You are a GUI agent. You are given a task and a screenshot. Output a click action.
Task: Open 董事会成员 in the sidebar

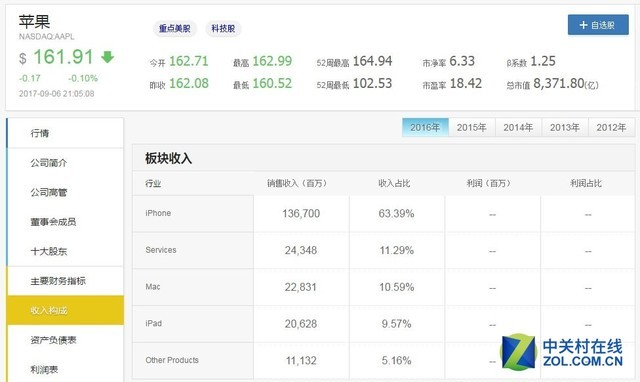pos(65,222)
